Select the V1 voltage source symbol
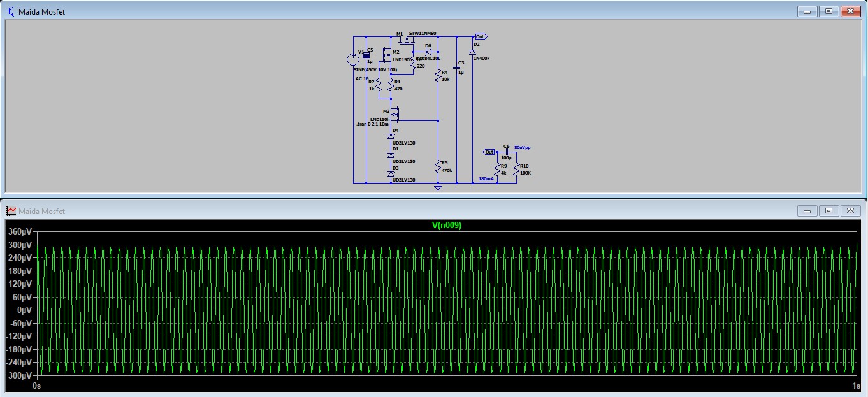Image resolution: width=868 pixels, height=397 pixels. (x=353, y=59)
